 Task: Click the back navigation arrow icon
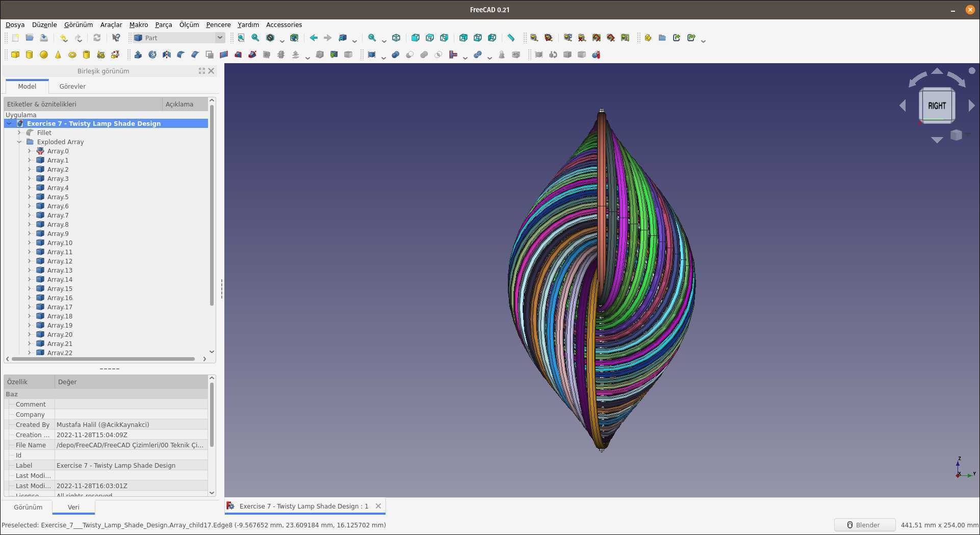click(x=314, y=38)
